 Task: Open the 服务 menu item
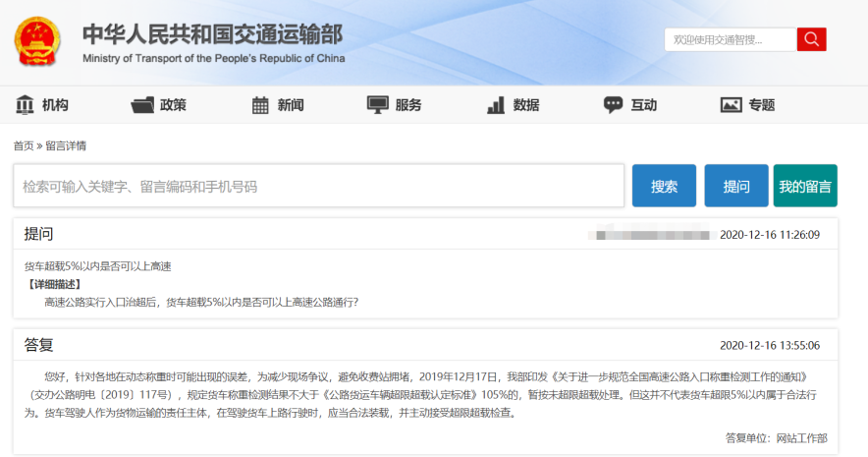408,105
